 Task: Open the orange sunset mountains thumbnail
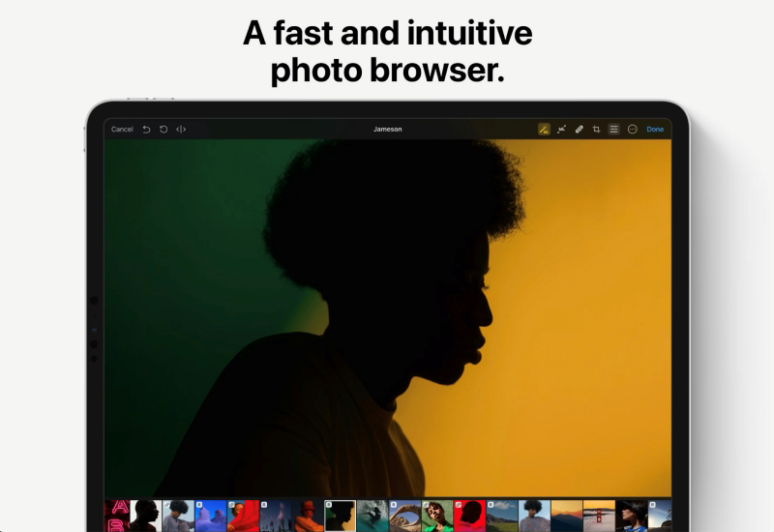[567, 516]
